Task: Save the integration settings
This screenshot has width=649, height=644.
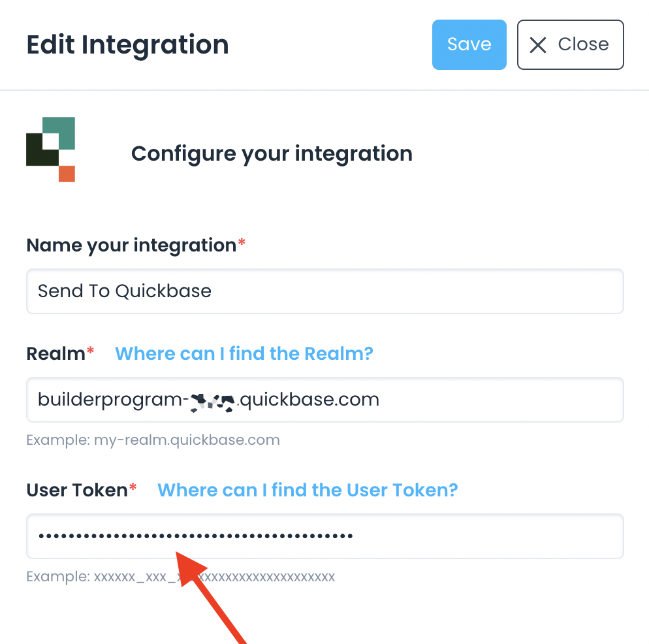Action: pos(469,44)
